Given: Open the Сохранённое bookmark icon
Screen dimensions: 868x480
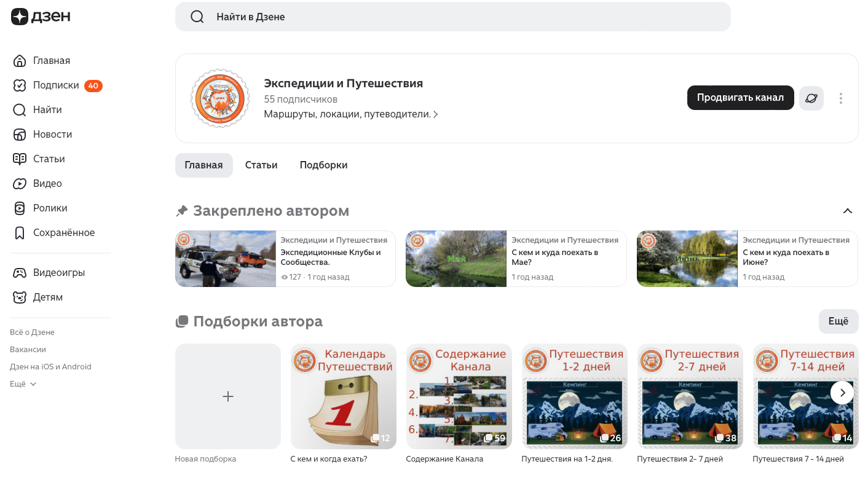Looking at the screenshot, I should (20, 232).
